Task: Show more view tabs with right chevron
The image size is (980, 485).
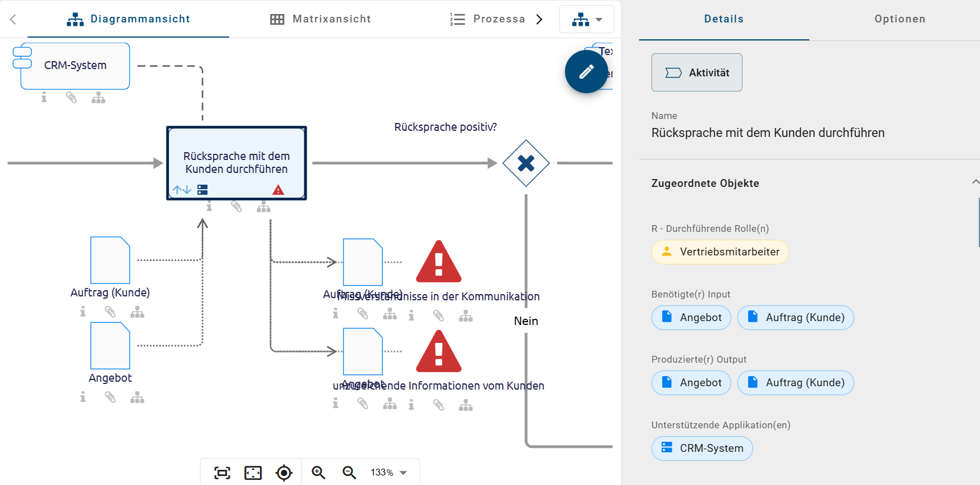Action: click(540, 20)
